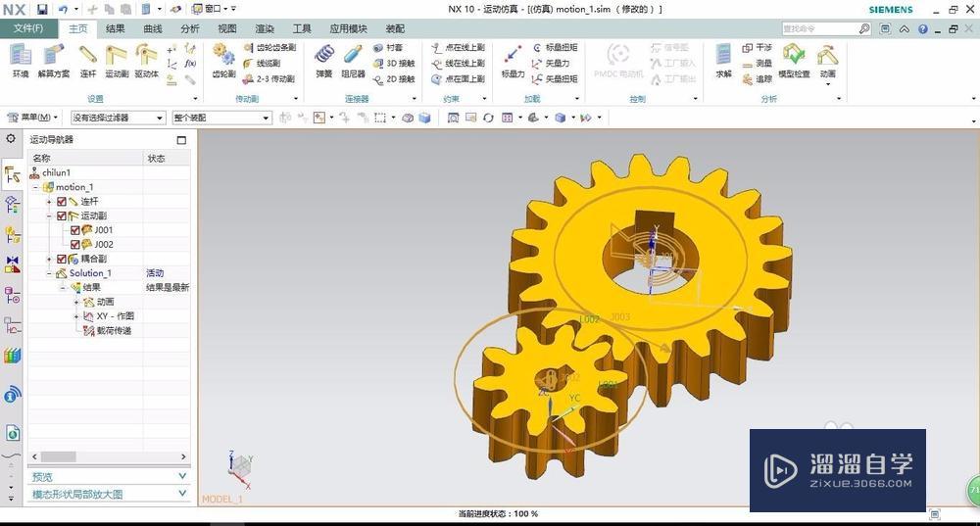The width and height of the screenshot is (980, 526).
Task: Run the 求解 (Solve) command
Action: [723, 61]
